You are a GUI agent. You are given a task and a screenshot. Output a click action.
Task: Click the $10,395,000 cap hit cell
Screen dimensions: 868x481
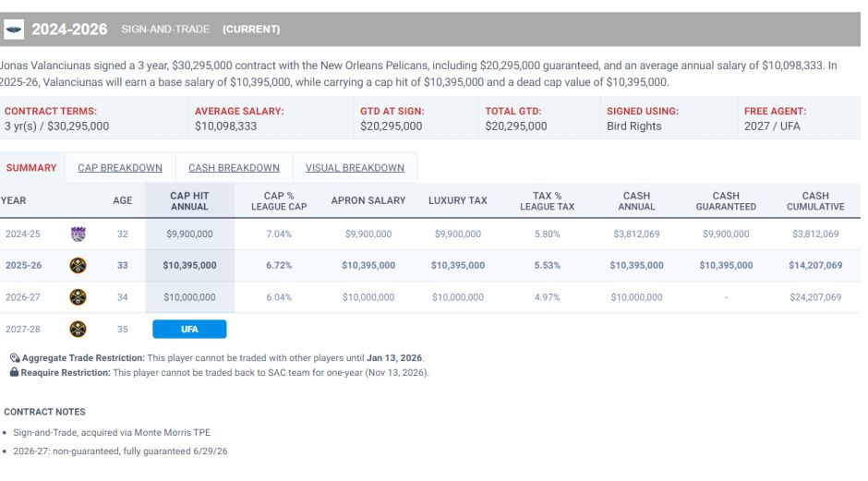189,265
